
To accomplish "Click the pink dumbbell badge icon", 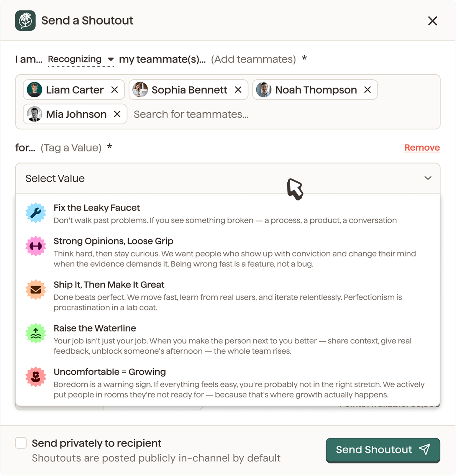I will (36, 246).
